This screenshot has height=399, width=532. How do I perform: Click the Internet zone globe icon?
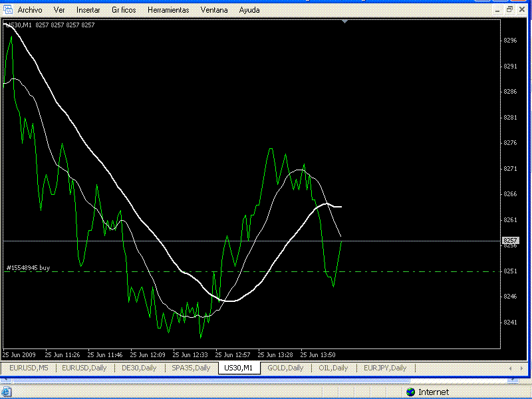coord(411,392)
